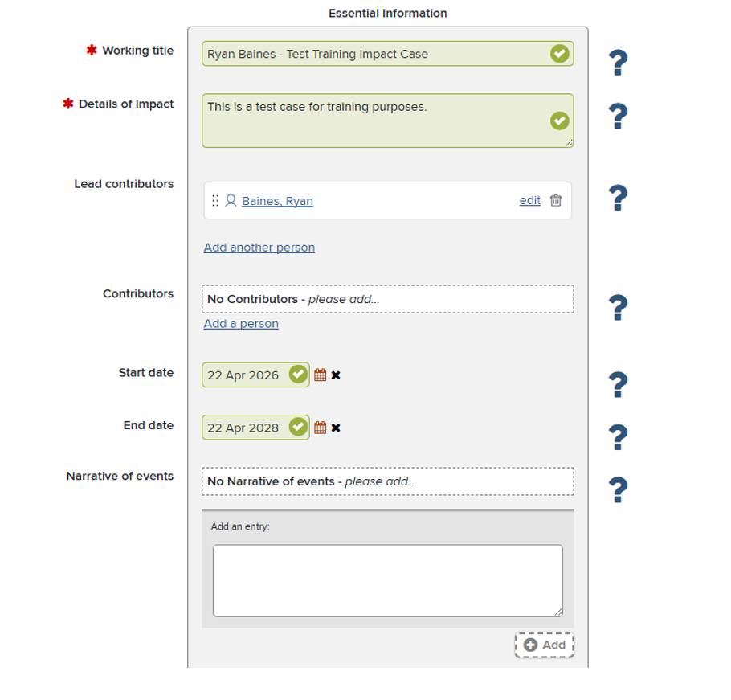The image size is (731, 700).
Task: Show help for Lead contributors
Action: [x=619, y=198]
